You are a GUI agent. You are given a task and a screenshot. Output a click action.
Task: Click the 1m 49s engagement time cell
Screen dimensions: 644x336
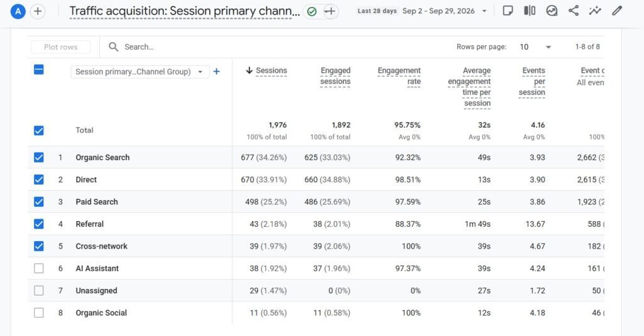(477, 224)
